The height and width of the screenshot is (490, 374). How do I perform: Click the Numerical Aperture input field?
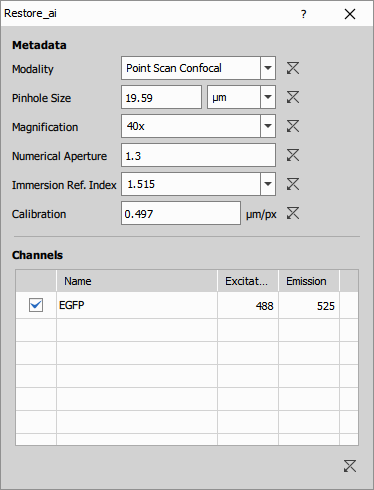tap(198, 155)
